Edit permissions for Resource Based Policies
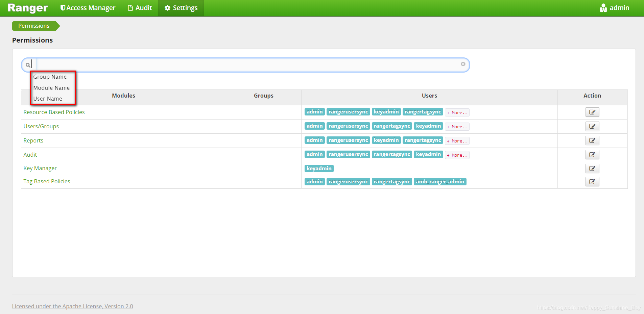 (592, 112)
